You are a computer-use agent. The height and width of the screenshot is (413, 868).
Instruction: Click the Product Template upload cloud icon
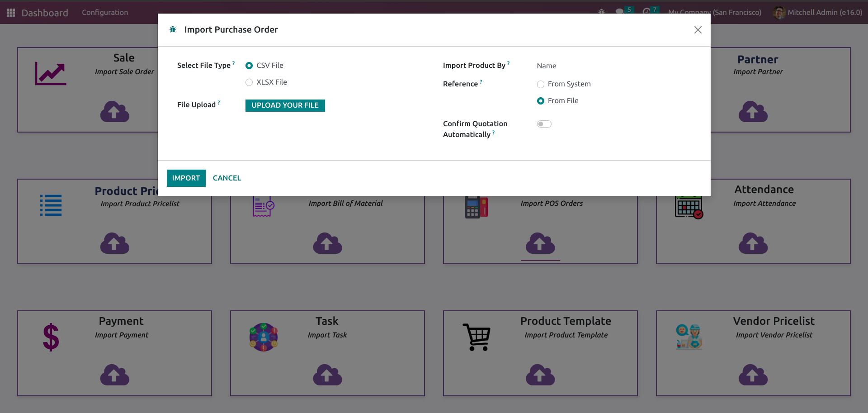tap(540, 375)
